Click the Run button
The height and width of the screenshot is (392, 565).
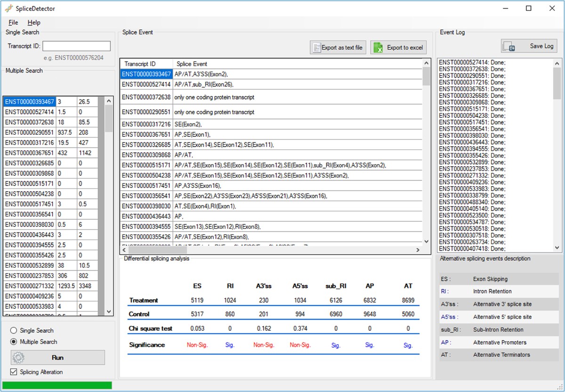point(57,358)
